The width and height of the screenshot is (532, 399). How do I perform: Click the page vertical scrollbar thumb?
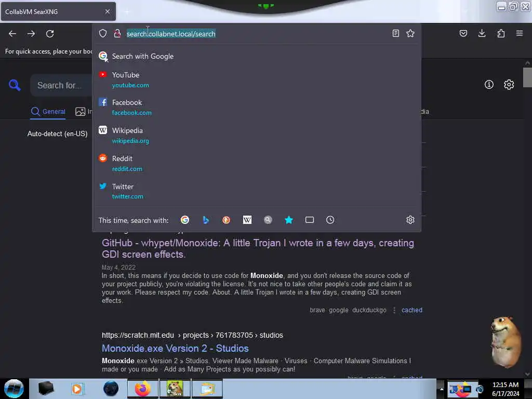[527, 77]
